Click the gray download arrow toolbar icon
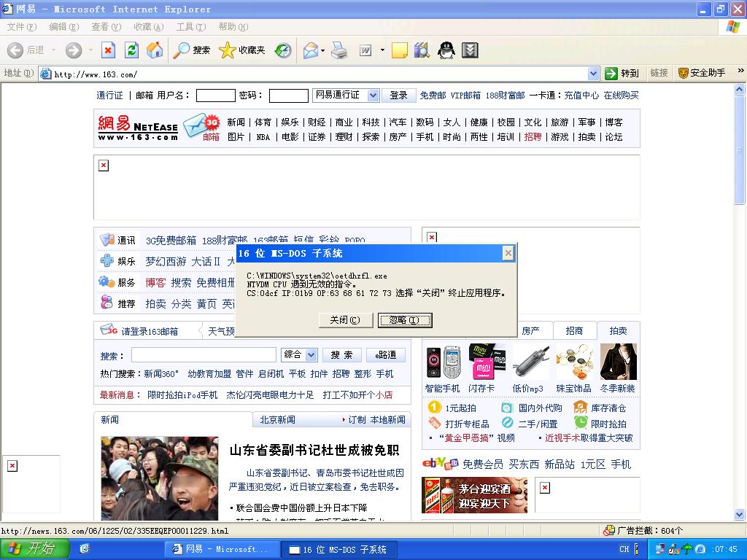The image size is (747, 560). pos(470,50)
